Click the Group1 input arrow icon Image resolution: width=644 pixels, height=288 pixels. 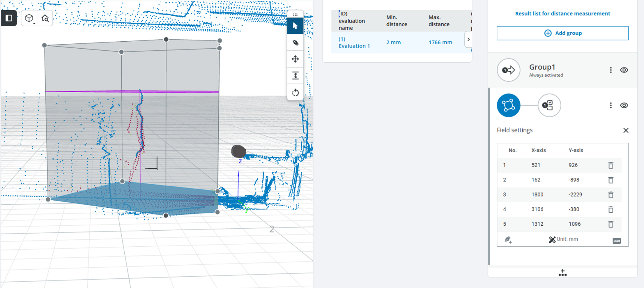coord(508,70)
